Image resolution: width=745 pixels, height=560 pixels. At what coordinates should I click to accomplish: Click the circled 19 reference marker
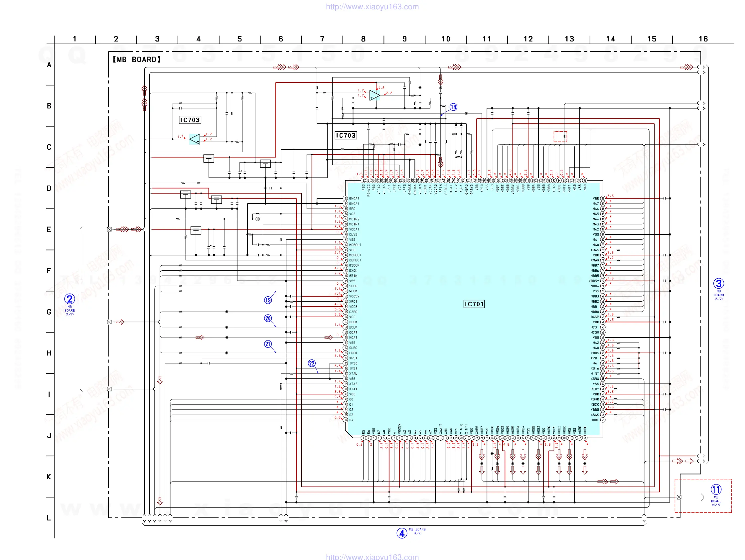click(268, 300)
